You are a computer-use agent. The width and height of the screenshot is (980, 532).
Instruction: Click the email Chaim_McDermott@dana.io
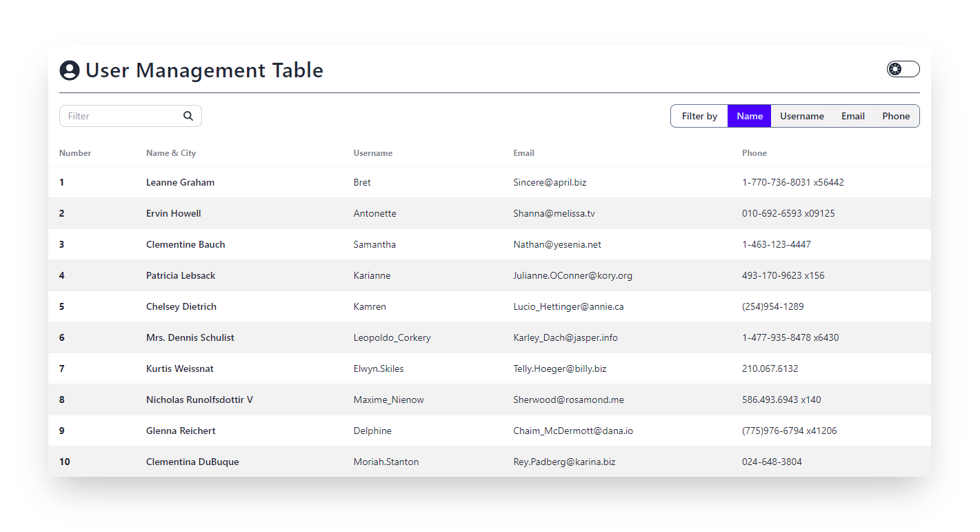pos(573,431)
